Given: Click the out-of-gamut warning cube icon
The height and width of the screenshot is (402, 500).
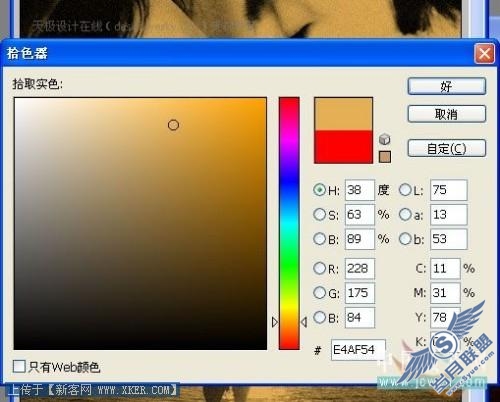Looking at the screenshot, I should point(385,139).
